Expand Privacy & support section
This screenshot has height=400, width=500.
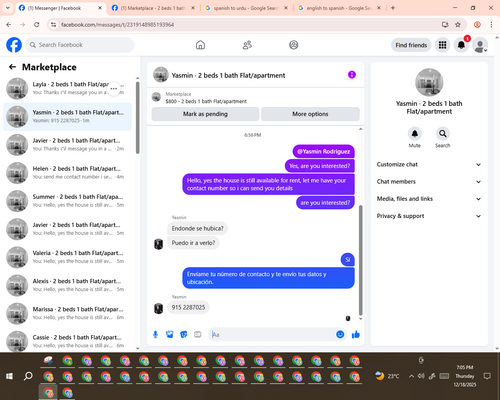click(429, 216)
